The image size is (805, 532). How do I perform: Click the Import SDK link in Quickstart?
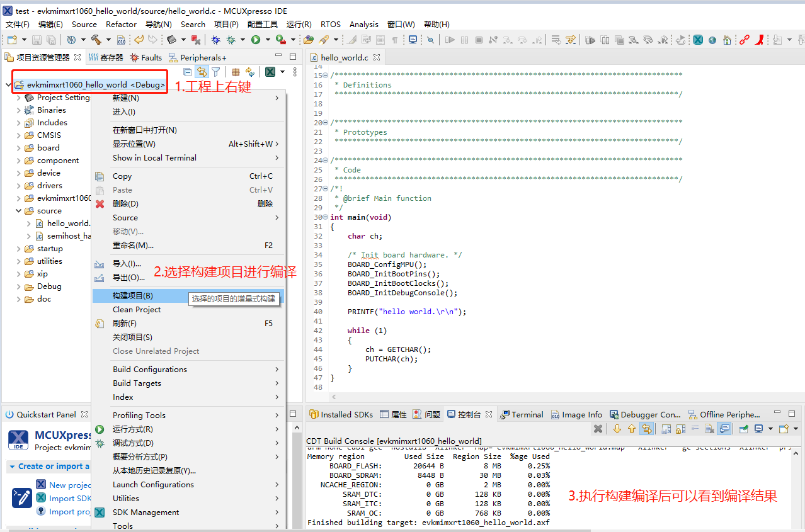70,499
